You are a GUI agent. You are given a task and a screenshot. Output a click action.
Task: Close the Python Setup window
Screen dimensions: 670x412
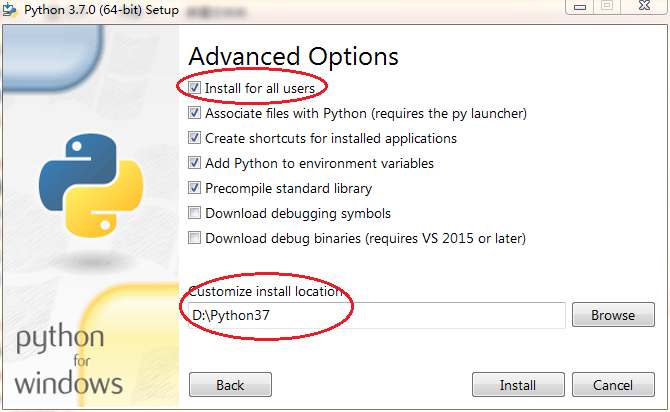[644, 6]
